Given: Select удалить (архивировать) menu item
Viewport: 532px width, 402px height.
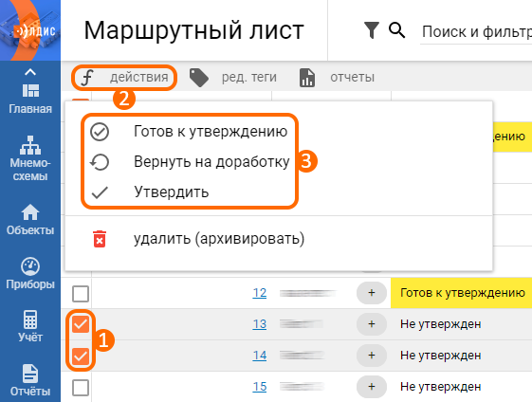Looking at the screenshot, I should tap(219, 239).
